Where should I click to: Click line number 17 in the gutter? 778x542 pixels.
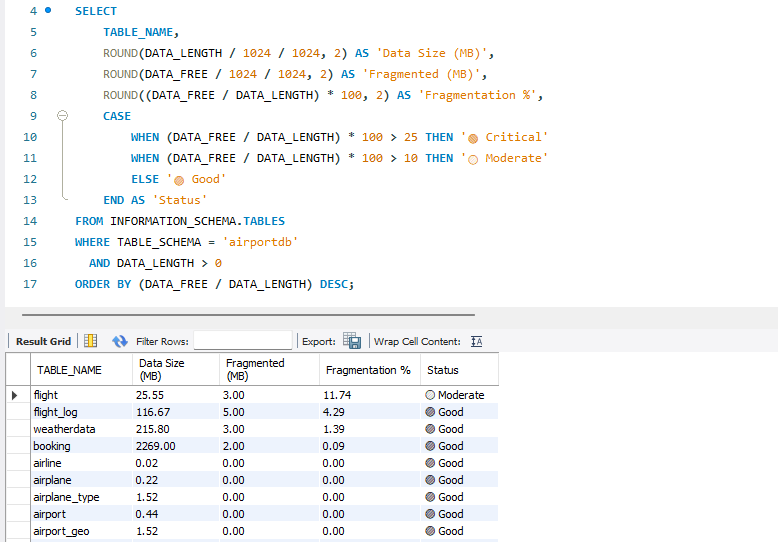(x=29, y=284)
